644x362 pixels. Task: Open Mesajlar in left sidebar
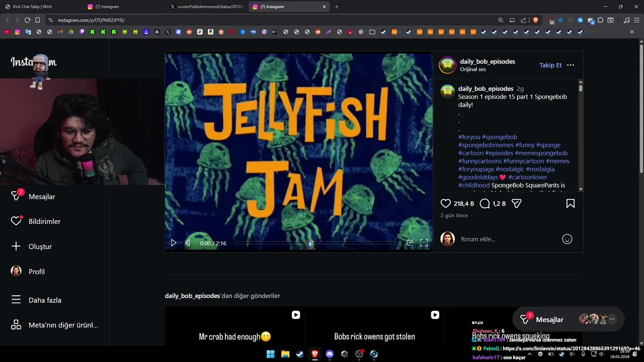(42, 197)
